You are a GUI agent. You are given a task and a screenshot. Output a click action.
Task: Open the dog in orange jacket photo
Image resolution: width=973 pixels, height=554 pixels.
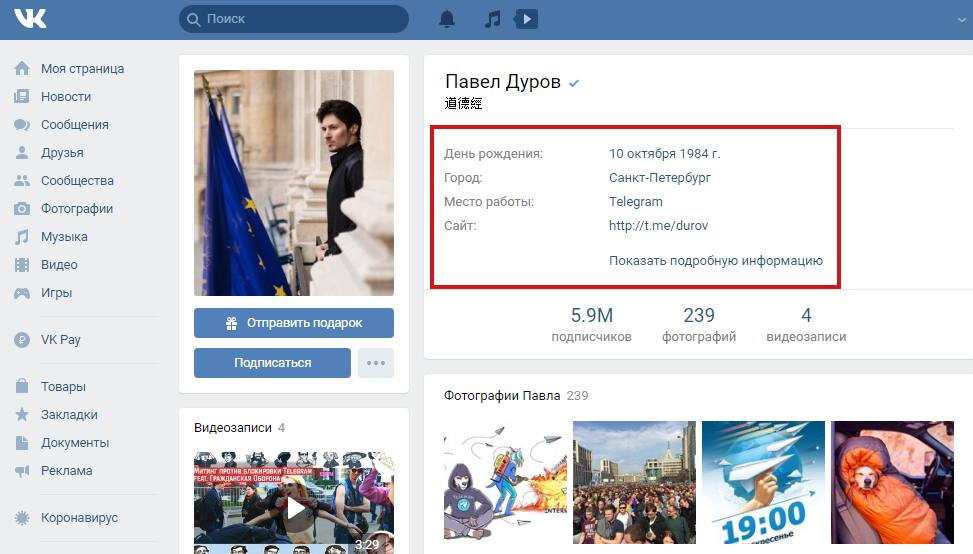tap(892, 483)
